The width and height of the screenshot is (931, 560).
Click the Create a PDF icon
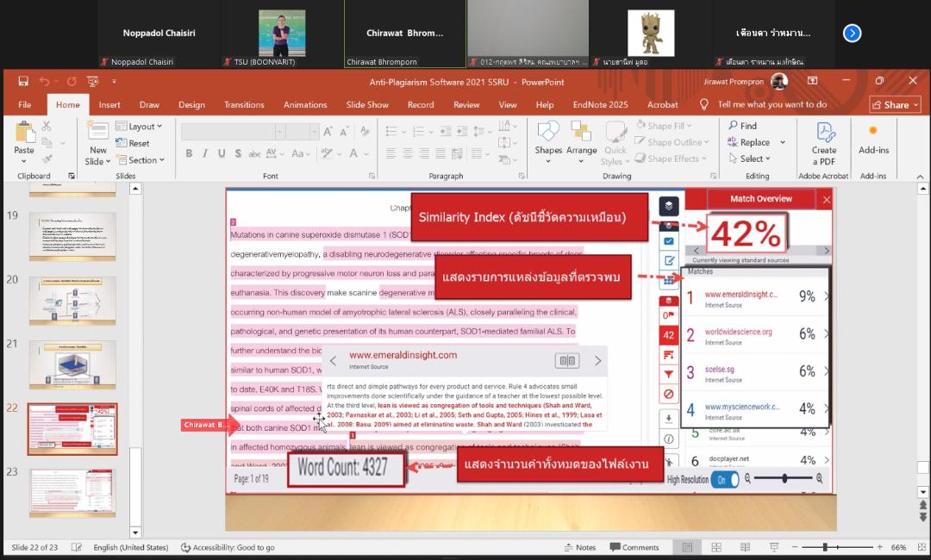(824, 142)
